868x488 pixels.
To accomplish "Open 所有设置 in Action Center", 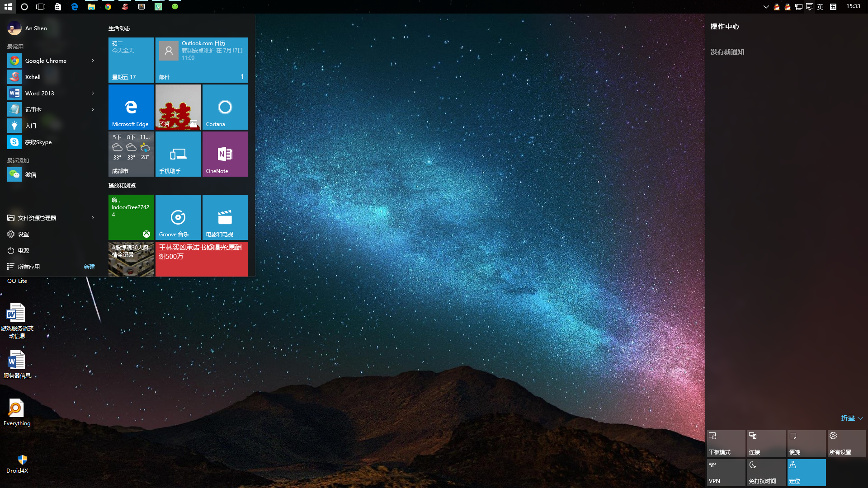I will pos(846,444).
